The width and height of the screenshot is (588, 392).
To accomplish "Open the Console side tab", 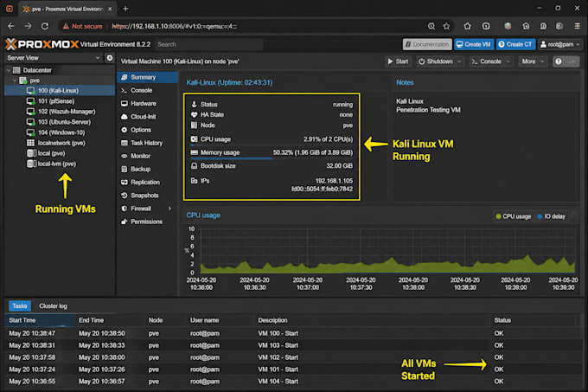I will (147, 90).
